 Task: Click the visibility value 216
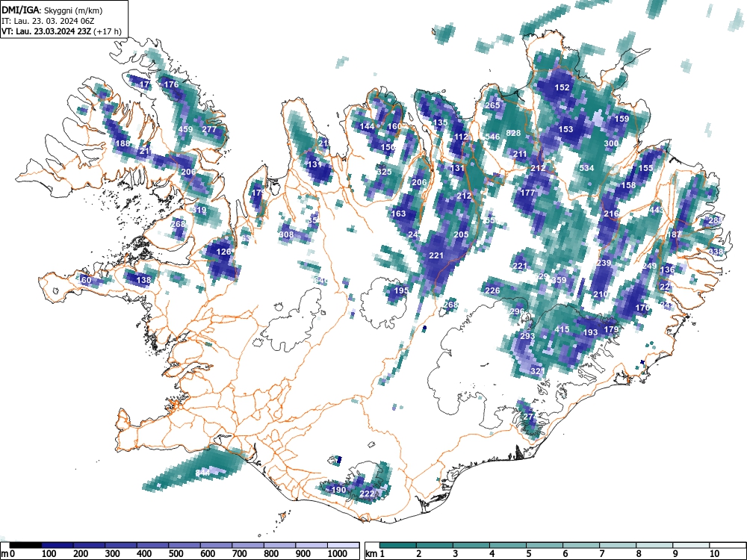[611, 214]
